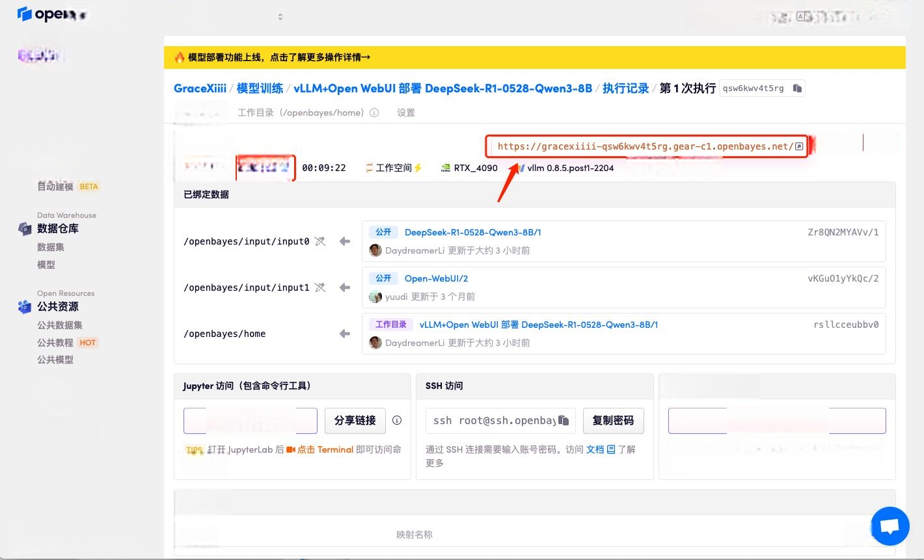The image size is (924, 560).
Task: Click the vllm 0.8.5.post1-2204 image label
Action: click(x=571, y=168)
